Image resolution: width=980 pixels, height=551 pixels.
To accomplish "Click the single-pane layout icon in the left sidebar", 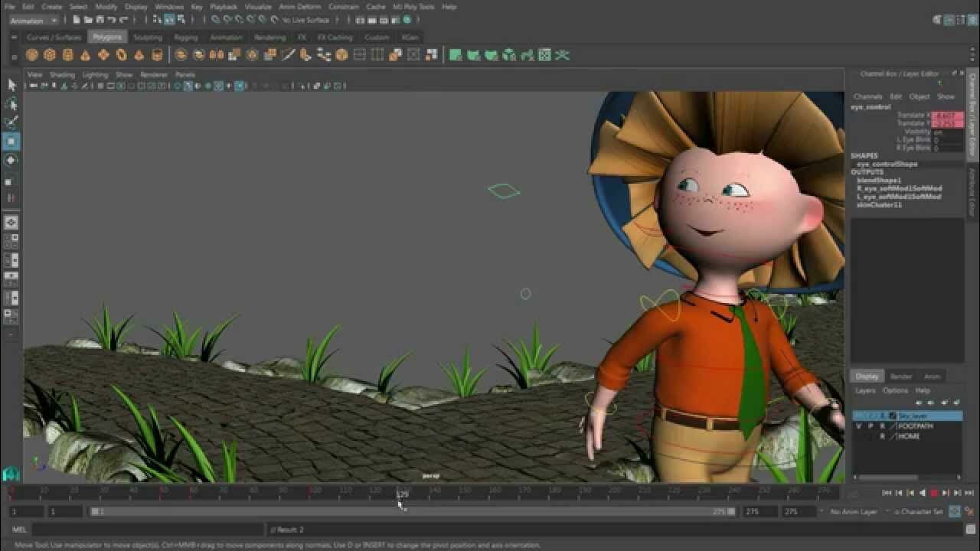I will tap(11, 223).
